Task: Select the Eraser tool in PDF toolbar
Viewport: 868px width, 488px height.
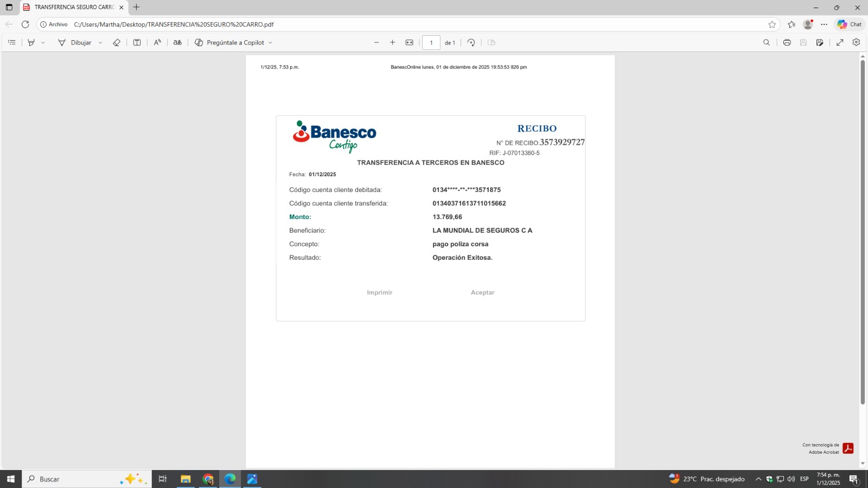Action: coord(116,42)
